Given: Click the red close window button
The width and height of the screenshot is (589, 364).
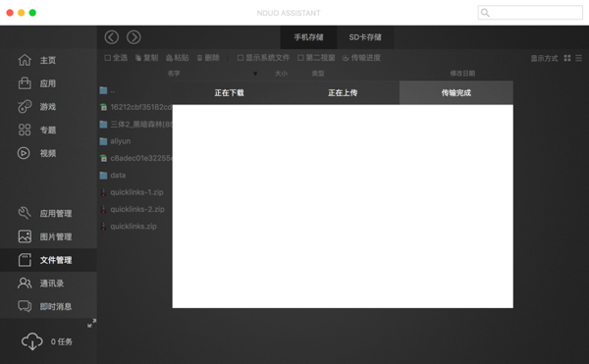Looking at the screenshot, I should click(x=10, y=13).
